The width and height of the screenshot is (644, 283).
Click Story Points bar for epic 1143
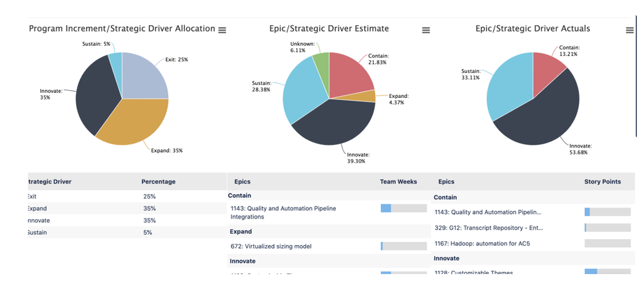[607, 212]
